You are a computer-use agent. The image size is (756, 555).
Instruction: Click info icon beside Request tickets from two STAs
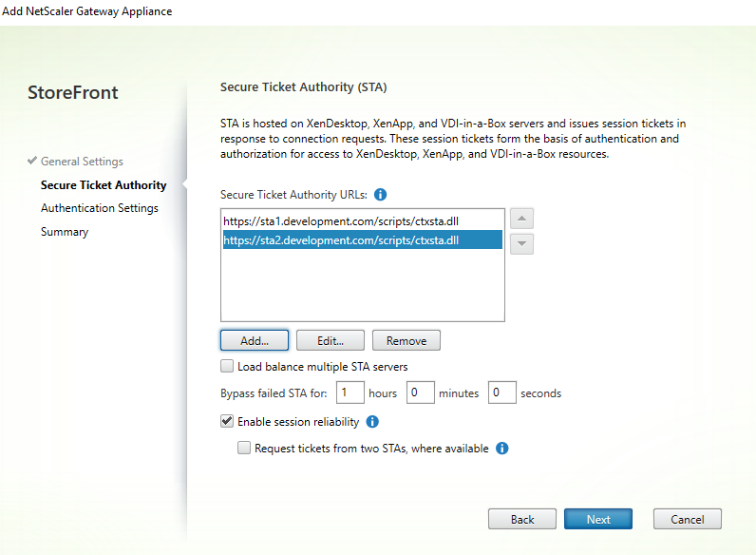point(502,448)
